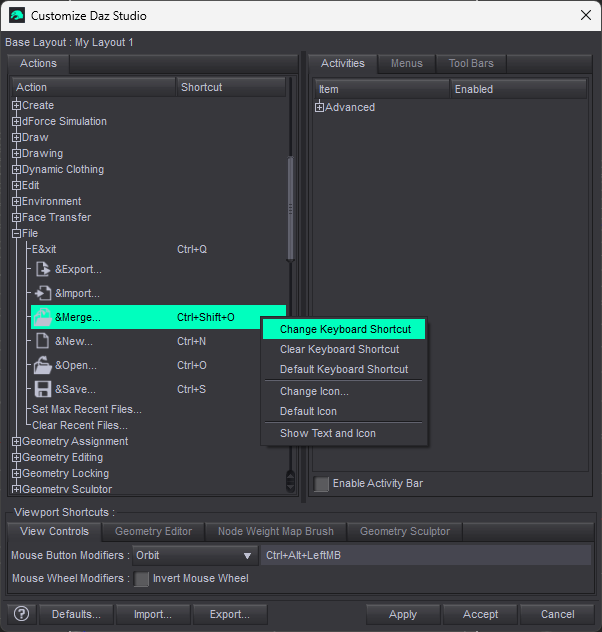Collapse the File actions group
Image resolution: width=602 pixels, height=632 pixels.
(16, 233)
